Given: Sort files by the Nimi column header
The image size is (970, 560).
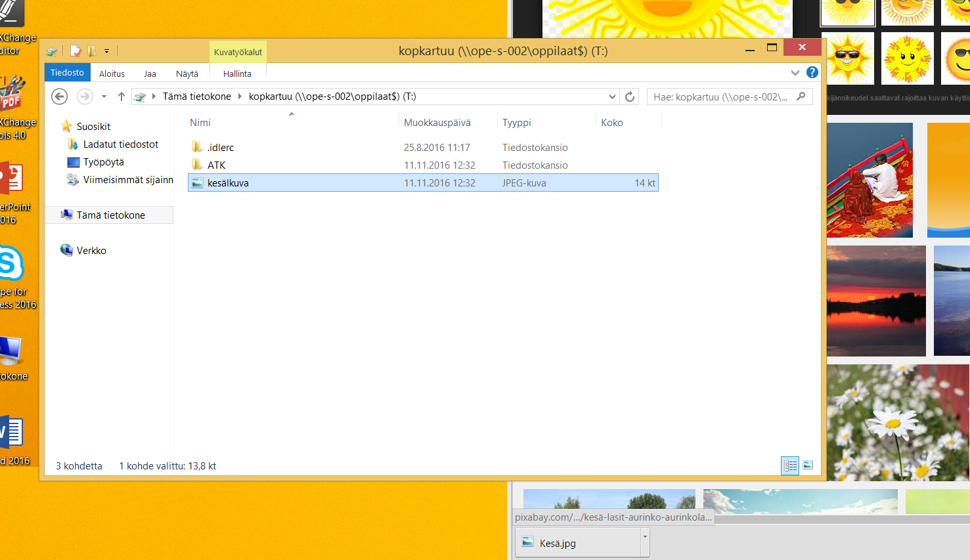Looking at the screenshot, I should coord(200,123).
